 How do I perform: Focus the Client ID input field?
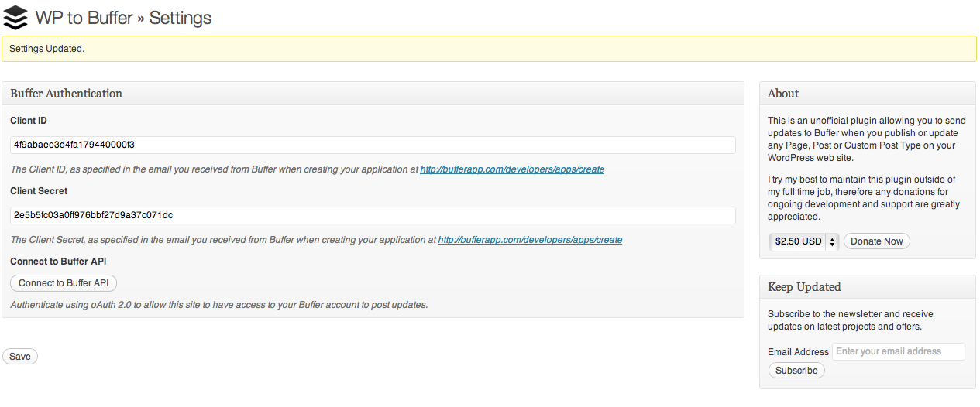(x=372, y=145)
